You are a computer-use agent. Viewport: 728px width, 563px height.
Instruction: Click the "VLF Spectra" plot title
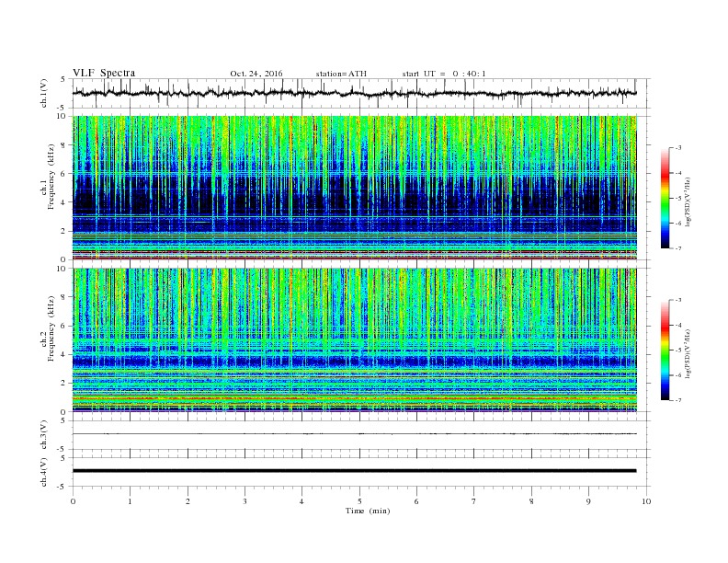(104, 73)
